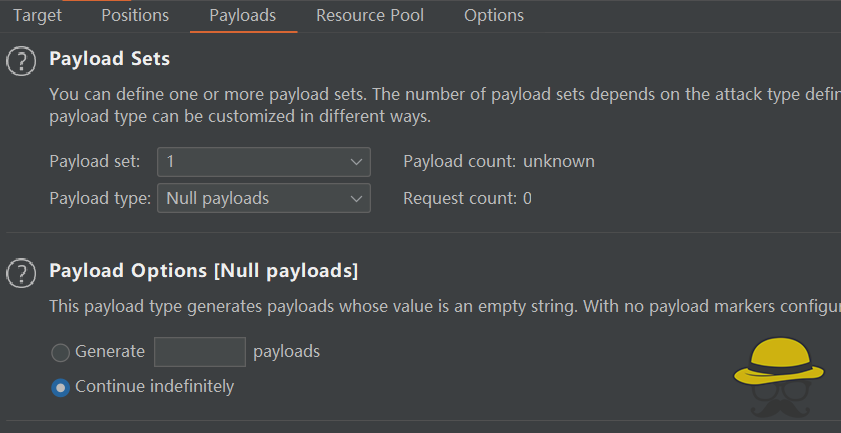Switch to the Target tab
The image size is (841, 433).
click(37, 16)
